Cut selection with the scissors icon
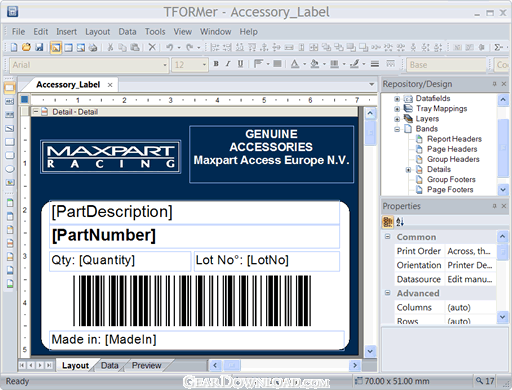 pyautogui.click(x=110, y=48)
